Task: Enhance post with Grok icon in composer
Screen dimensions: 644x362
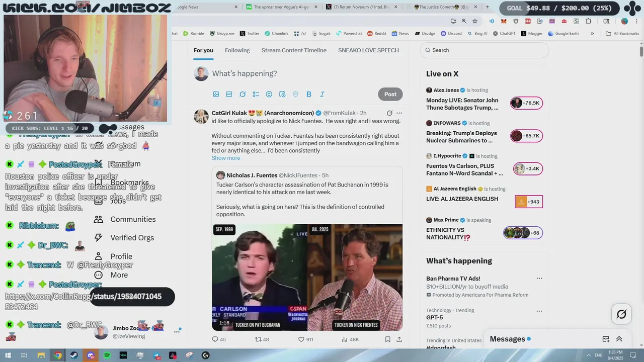Action: tap(243, 94)
